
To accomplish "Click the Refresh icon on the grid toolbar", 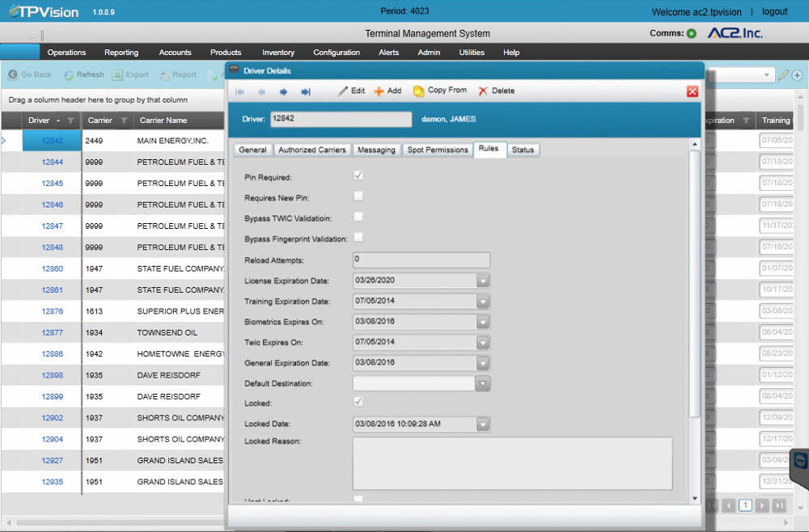I will (x=67, y=74).
